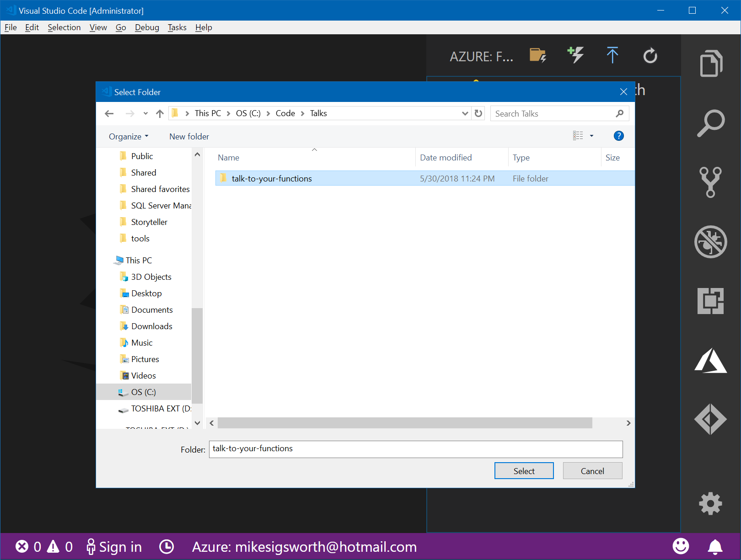Open the Extensions view icon
This screenshot has width=741, height=560.
[x=710, y=301]
